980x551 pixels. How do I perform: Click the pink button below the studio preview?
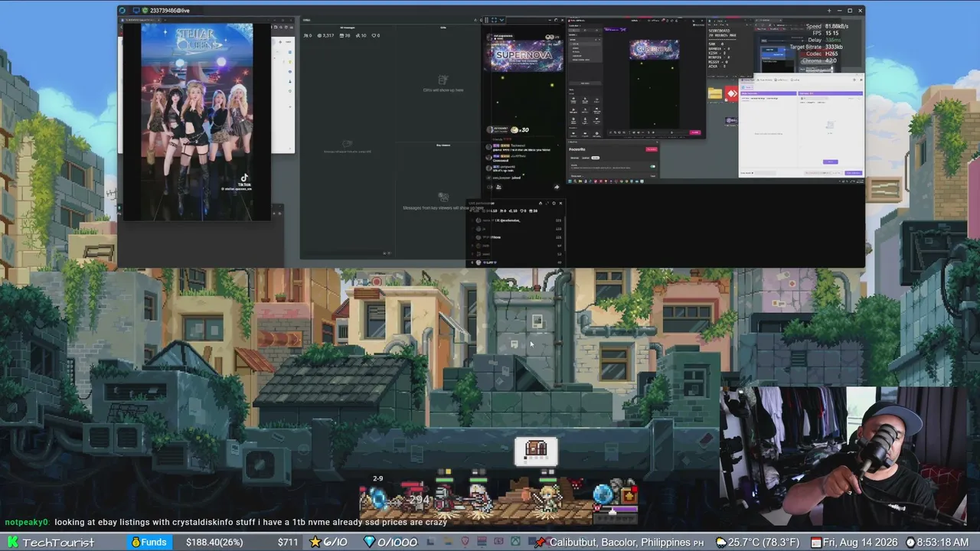tap(695, 132)
